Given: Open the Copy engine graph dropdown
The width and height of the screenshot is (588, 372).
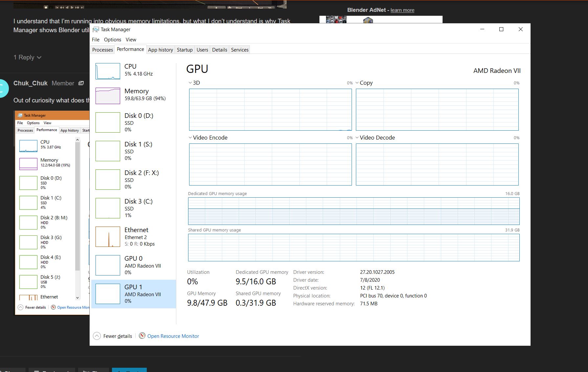Looking at the screenshot, I should 364,83.
